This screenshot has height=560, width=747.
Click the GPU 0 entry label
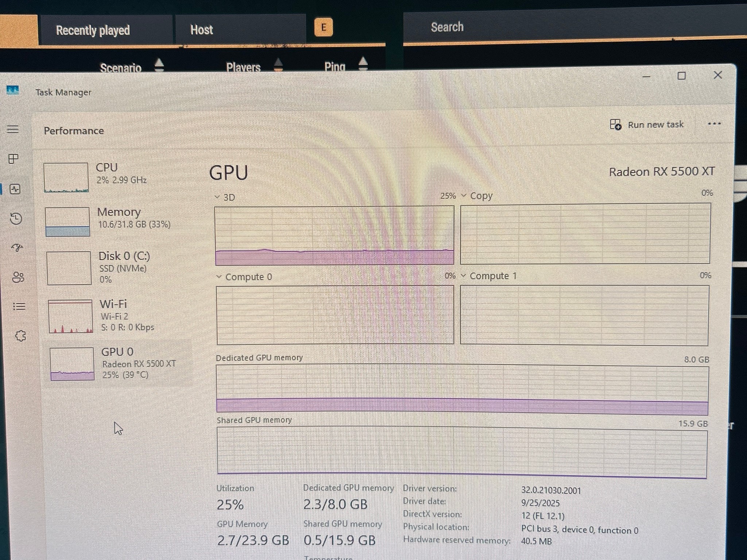pos(117,352)
